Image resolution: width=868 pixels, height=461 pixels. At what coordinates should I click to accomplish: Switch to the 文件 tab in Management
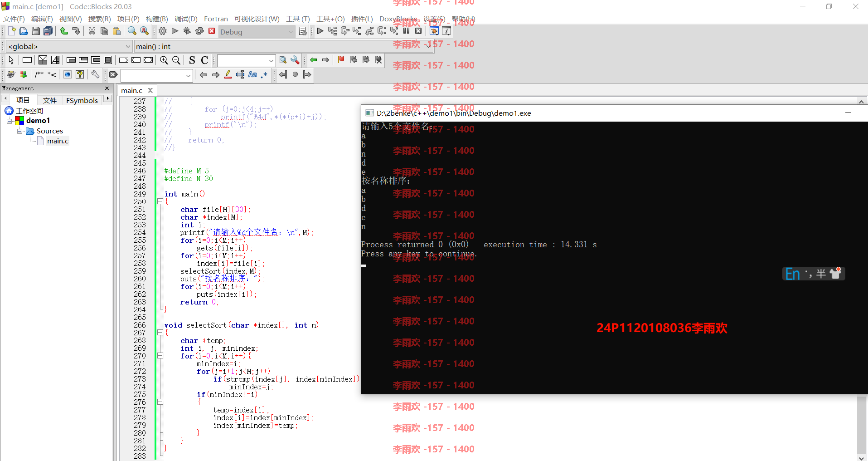tap(50, 100)
